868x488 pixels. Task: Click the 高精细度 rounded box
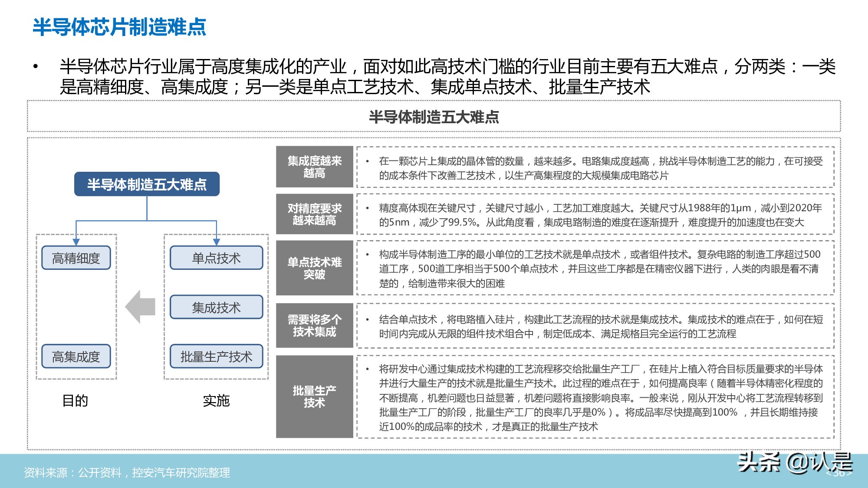click(76, 258)
